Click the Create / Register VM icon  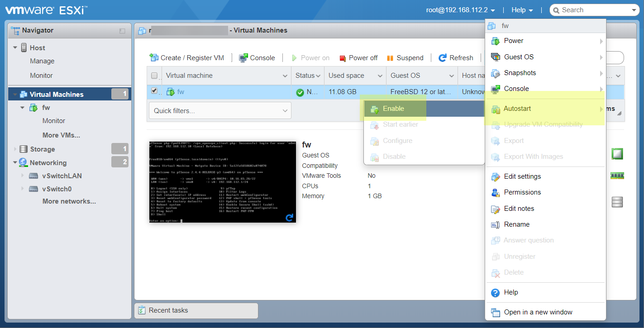pos(154,58)
